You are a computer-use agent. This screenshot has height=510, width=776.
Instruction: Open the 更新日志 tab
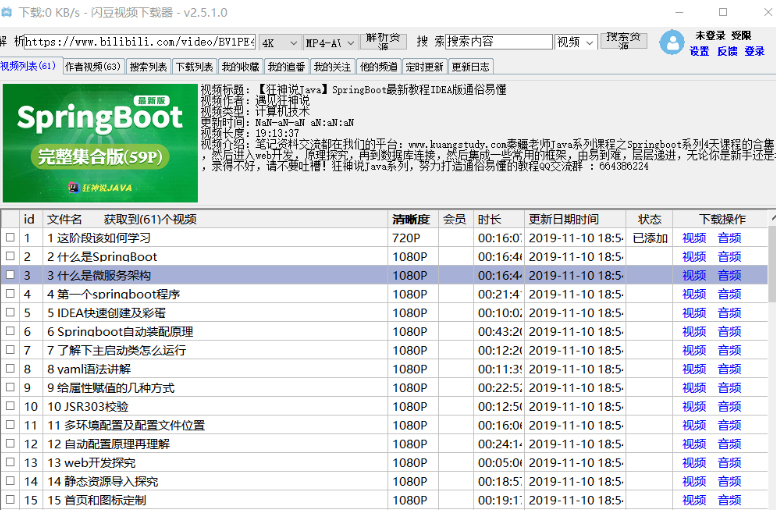(x=471, y=67)
